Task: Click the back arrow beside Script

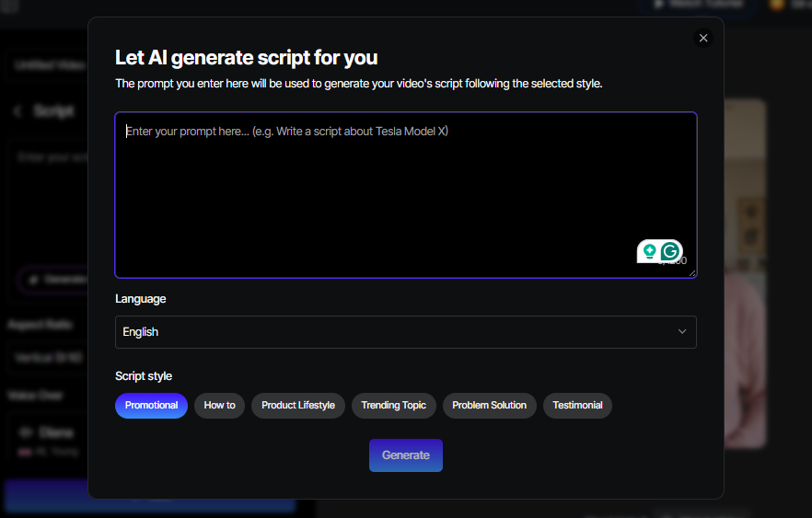Action: [17, 111]
